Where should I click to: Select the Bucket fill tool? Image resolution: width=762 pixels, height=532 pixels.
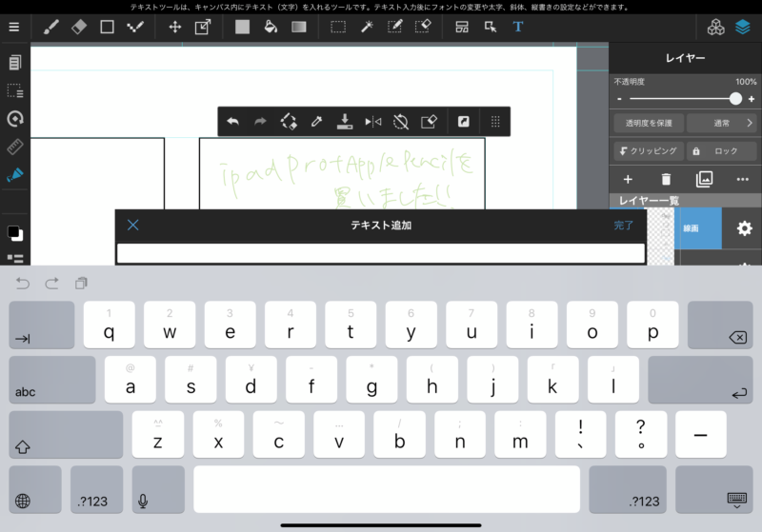tap(271, 28)
